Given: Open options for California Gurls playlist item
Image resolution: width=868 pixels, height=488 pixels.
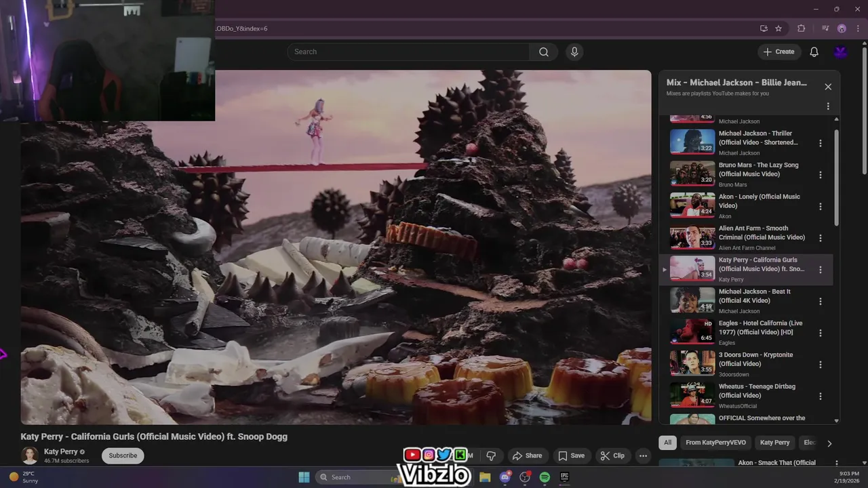Looking at the screenshot, I should coord(820,270).
